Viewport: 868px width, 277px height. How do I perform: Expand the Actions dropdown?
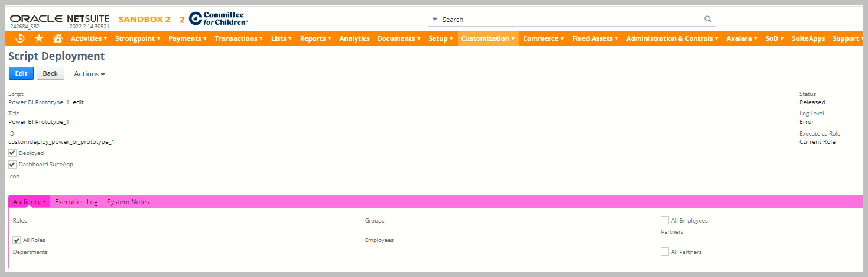tap(89, 74)
